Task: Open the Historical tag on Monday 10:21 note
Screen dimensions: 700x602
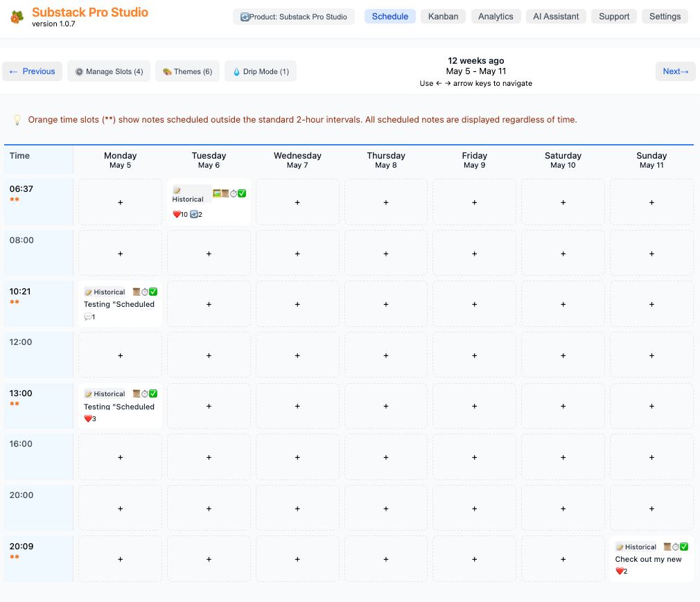Action: tap(105, 292)
